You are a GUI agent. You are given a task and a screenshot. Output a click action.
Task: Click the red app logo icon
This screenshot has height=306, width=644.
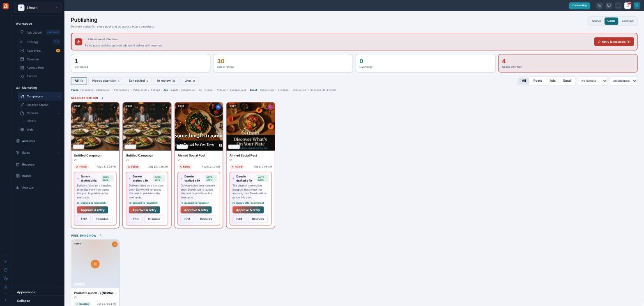click(5, 6)
